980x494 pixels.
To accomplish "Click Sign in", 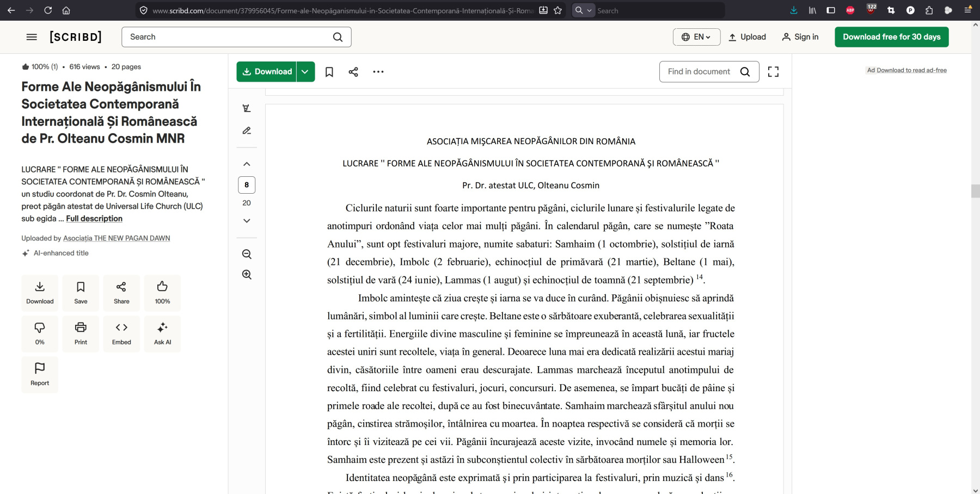I will coord(800,37).
